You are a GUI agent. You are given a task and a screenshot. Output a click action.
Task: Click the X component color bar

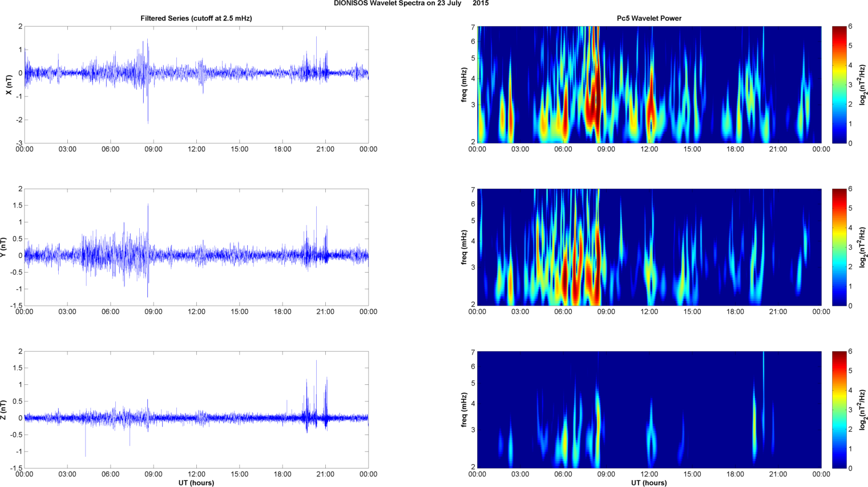[839, 84]
